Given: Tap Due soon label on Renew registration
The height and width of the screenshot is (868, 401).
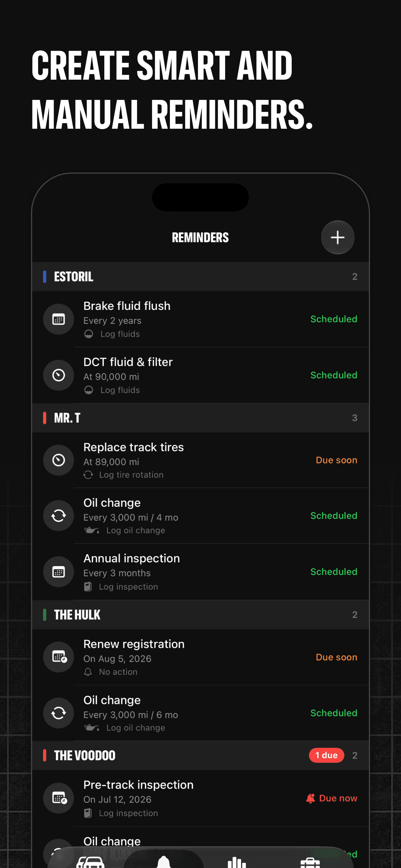Looking at the screenshot, I should pos(336,657).
